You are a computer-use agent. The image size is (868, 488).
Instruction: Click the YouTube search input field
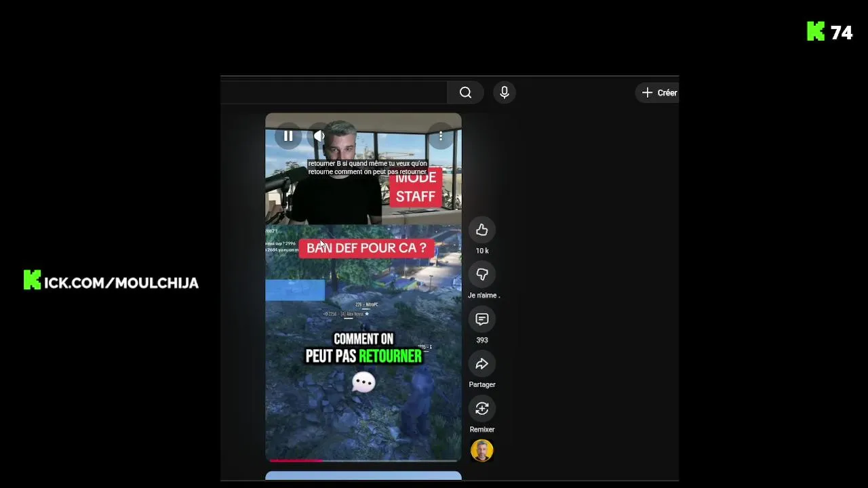tap(334, 93)
